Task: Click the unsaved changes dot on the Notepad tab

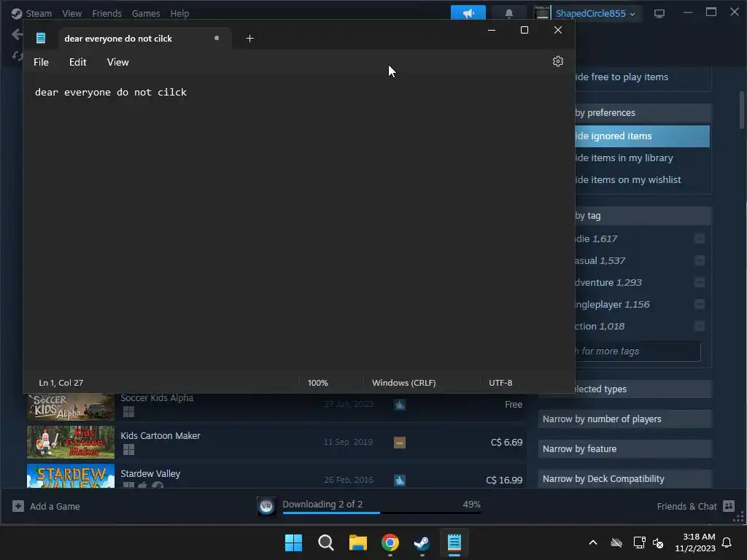Action: click(x=217, y=38)
